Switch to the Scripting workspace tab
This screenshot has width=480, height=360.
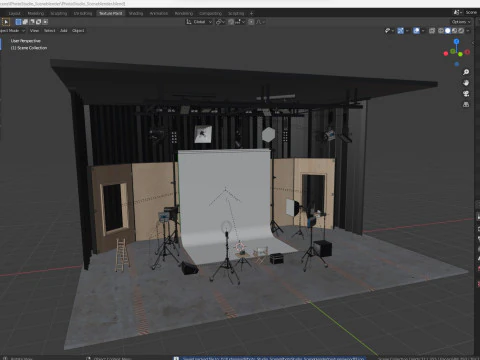pos(236,13)
